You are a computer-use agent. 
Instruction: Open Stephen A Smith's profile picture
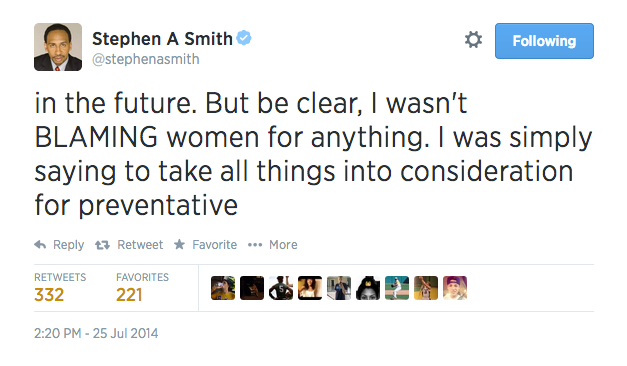pyautogui.click(x=58, y=47)
